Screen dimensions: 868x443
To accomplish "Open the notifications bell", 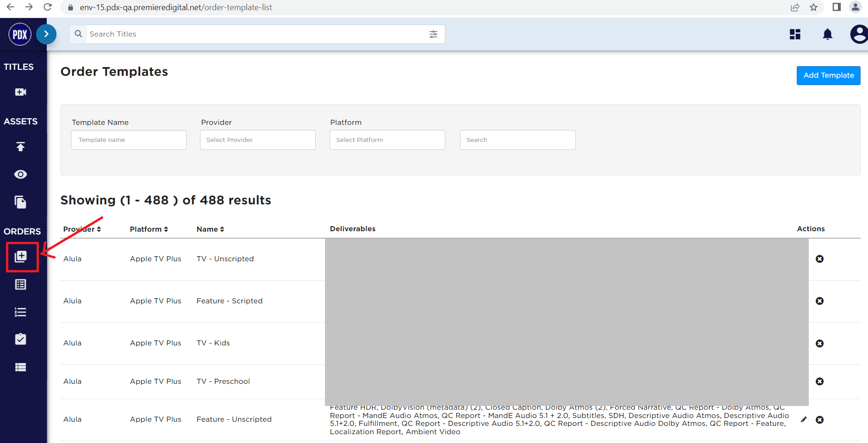I will coord(827,34).
